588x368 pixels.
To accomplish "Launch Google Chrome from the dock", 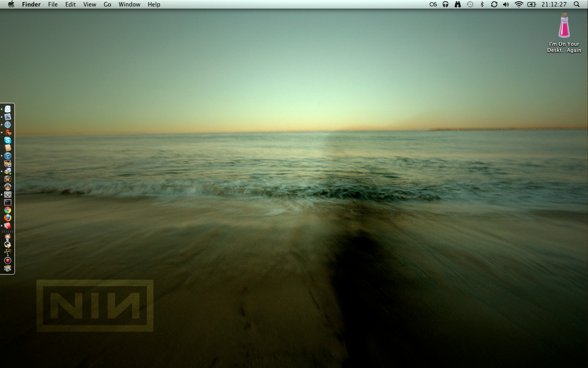I will pyautogui.click(x=7, y=210).
